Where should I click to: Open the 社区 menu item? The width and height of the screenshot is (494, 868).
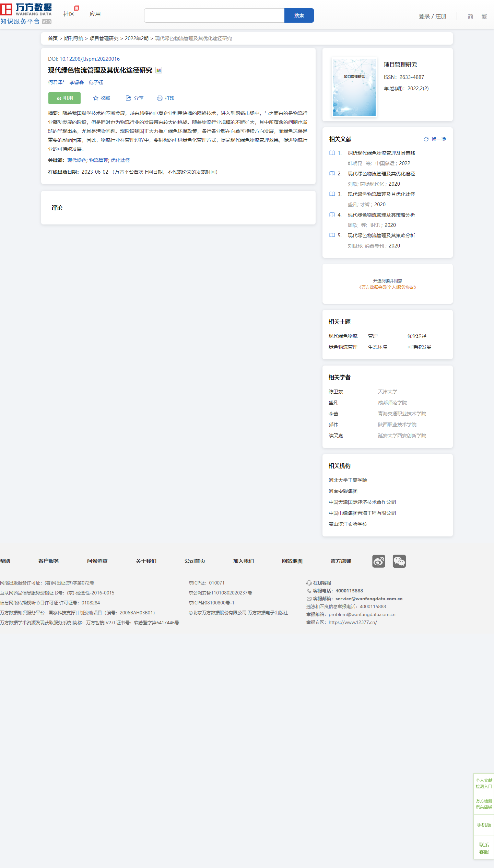[x=69, y=14]
